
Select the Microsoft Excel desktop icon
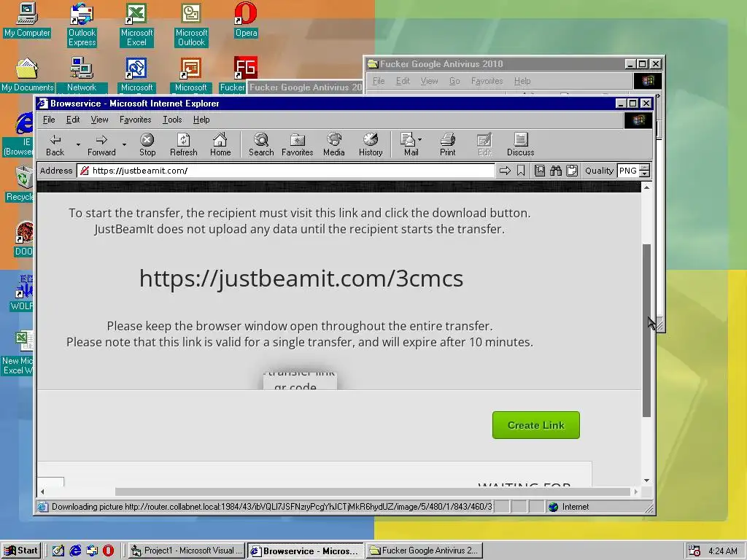pos(136,25)
